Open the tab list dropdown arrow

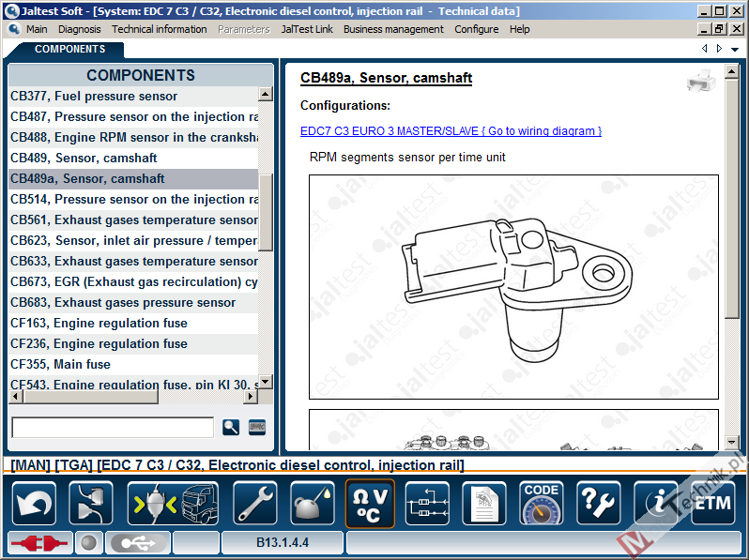735,49
